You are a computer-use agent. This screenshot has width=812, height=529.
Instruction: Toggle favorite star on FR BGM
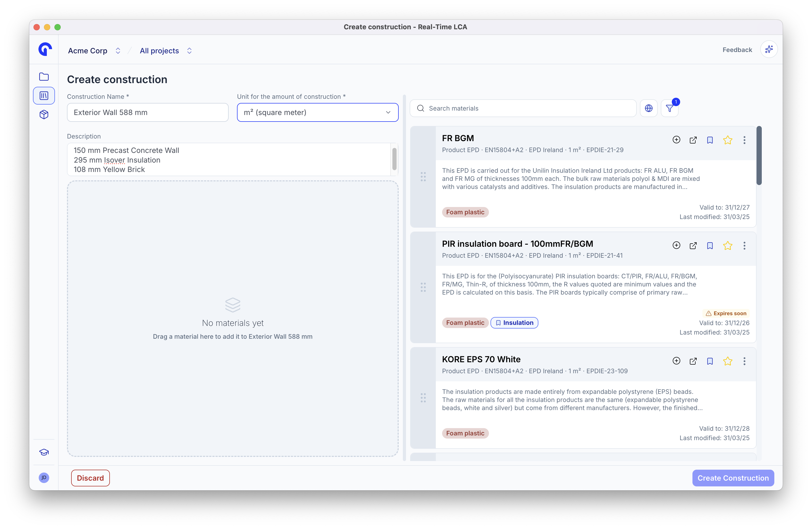(728, 140)
